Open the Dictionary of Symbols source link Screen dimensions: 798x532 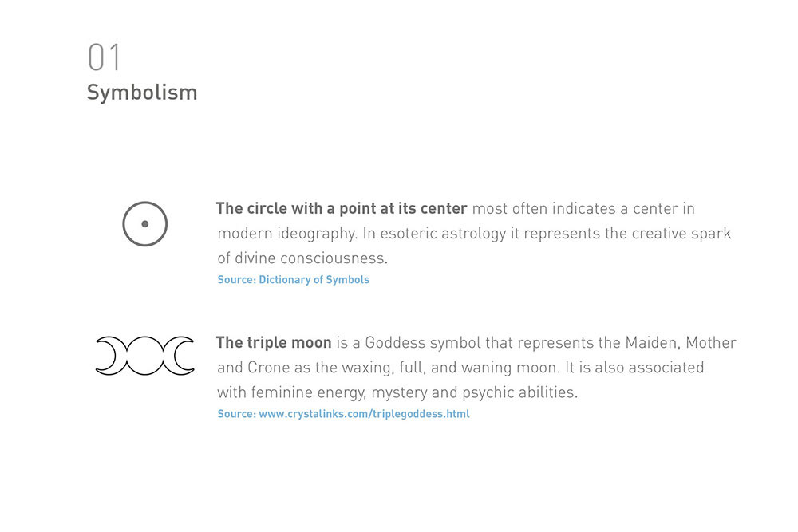(293, 280)
